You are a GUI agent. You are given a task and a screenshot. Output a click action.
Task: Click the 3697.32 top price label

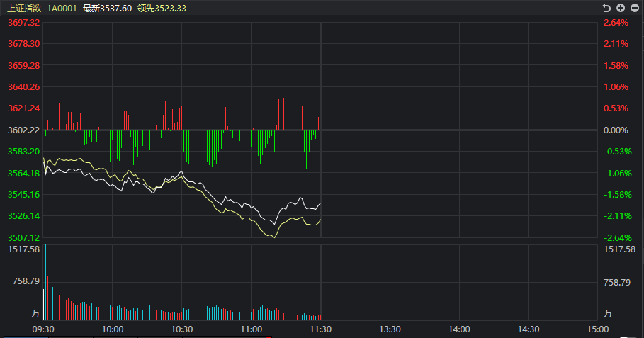(x=24, y=23)
